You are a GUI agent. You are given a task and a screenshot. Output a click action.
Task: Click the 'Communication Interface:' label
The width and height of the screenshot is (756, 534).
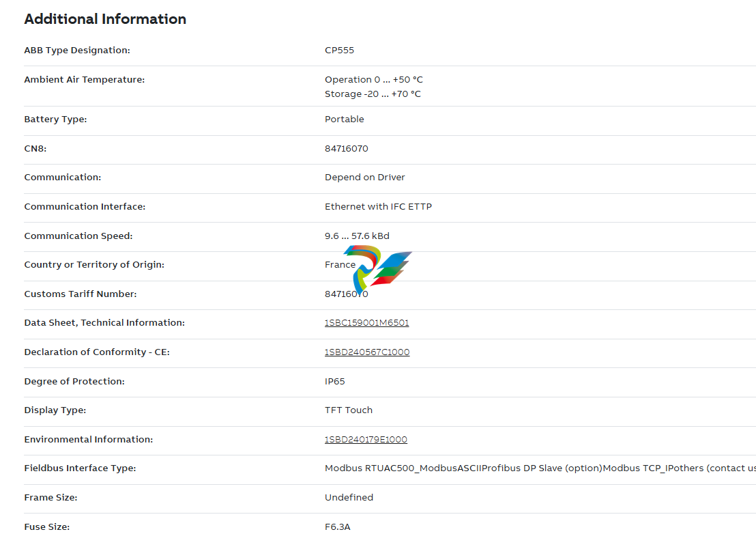(85, 206)
